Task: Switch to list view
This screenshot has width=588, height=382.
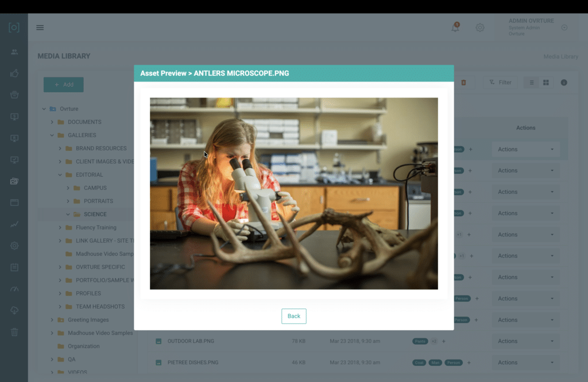Action: click(532, 83)
